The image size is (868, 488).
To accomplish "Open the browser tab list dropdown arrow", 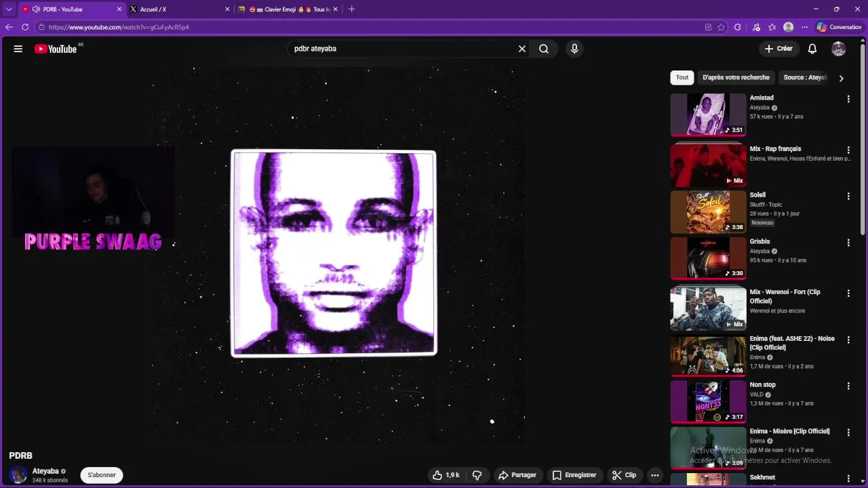I will pyautogui.click(x=9, y=9).
